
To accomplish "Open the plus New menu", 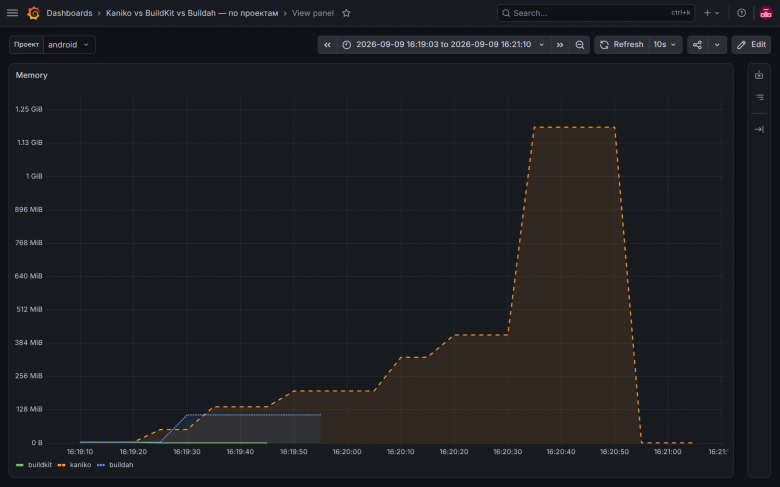I will pyautogui.click(x=711, y=13).
